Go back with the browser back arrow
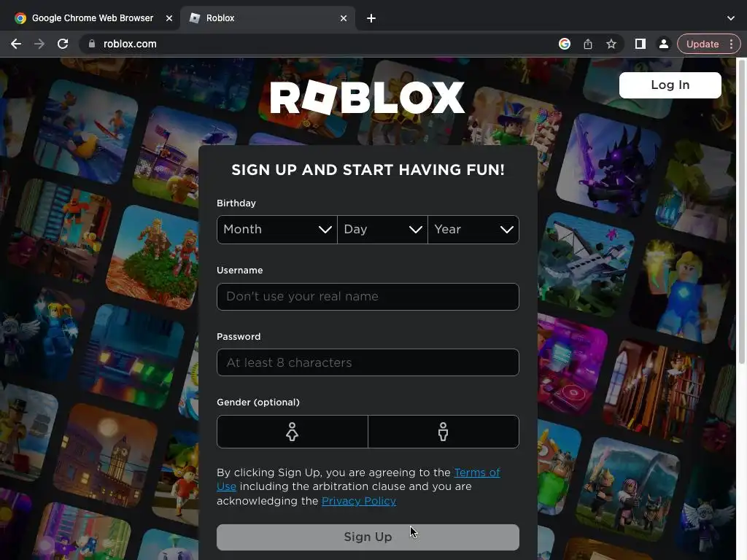The height and width of the screenshot is (560, 747). [16, 44]
